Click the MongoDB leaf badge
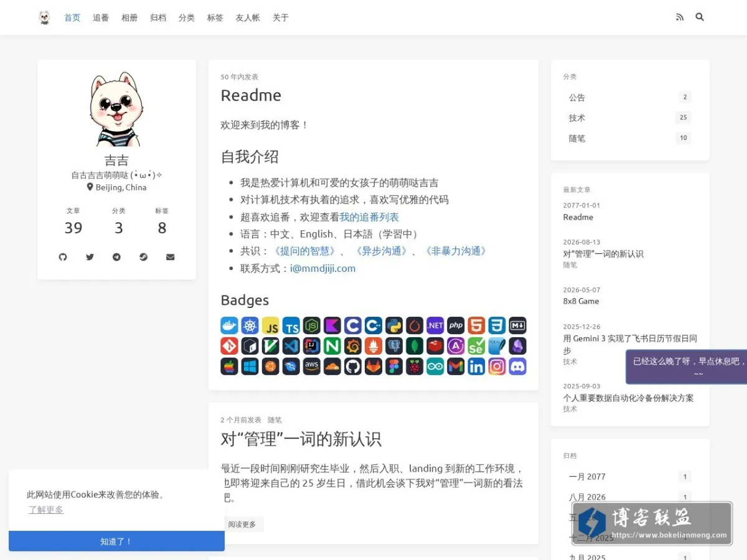The width and height of the screenshot is (747, 560). coord(415,346)
